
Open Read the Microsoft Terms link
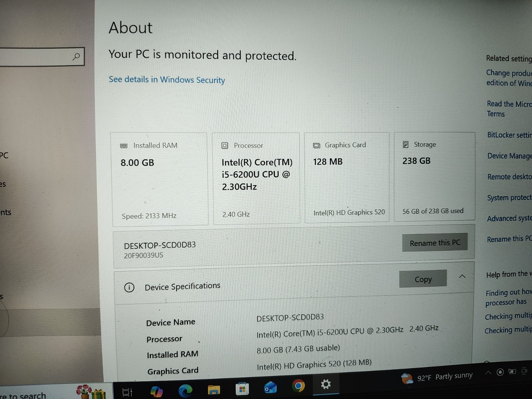[509, 109]
